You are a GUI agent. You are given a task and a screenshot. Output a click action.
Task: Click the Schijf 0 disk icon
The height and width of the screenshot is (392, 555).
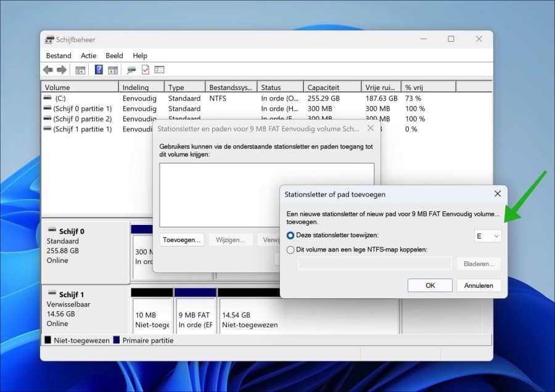52,230
